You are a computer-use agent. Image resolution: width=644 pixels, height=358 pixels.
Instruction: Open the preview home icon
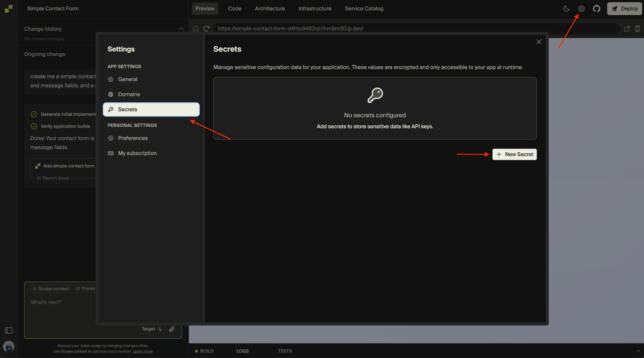pos(195,29)
